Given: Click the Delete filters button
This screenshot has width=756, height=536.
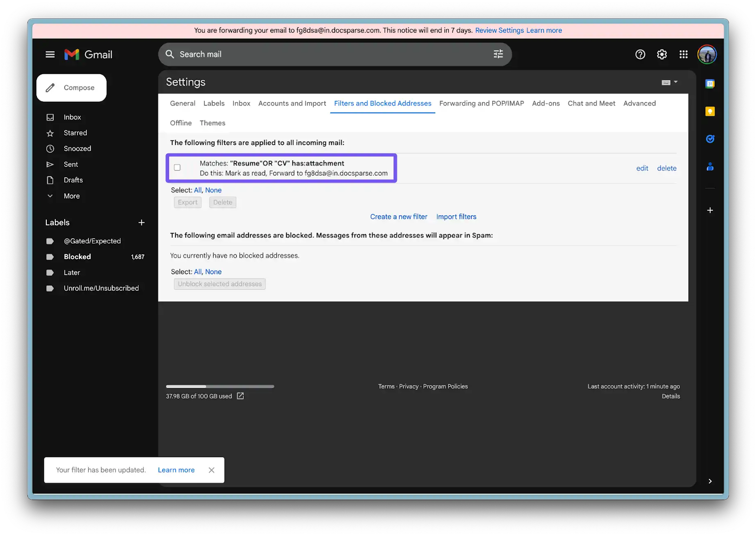Looking at the screenshot, I should (x=223, y=202).
